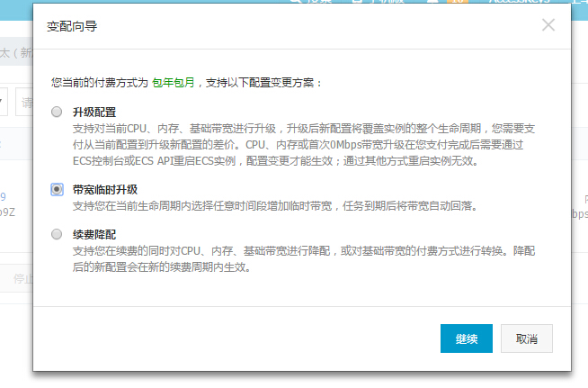Close the 变配向导 dialog with the X

548,25
